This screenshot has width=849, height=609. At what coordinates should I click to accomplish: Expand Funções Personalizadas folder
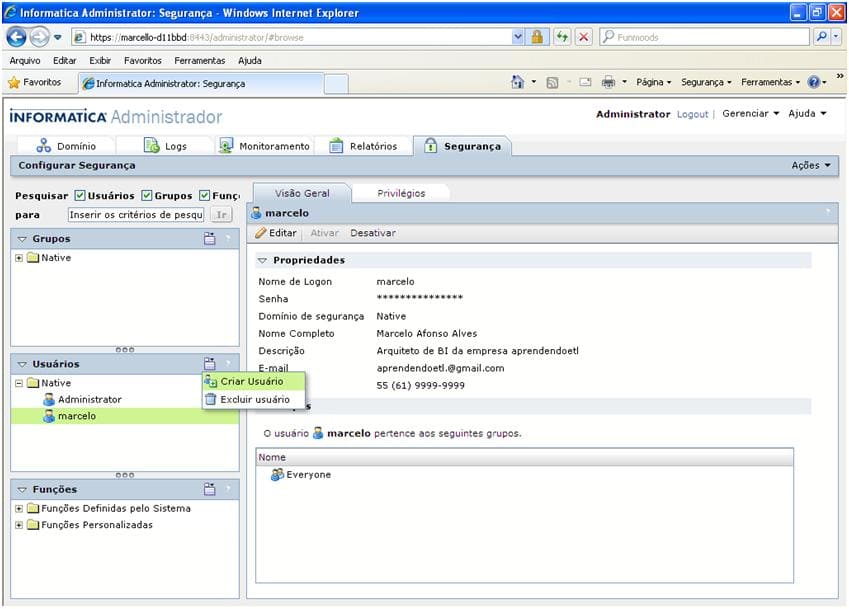[19, 525]
